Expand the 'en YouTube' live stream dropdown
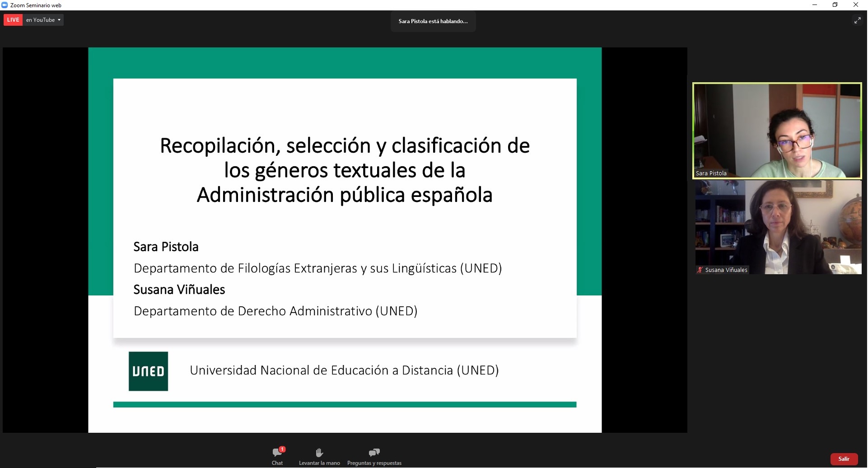The image size is (868, 468). 59,19
